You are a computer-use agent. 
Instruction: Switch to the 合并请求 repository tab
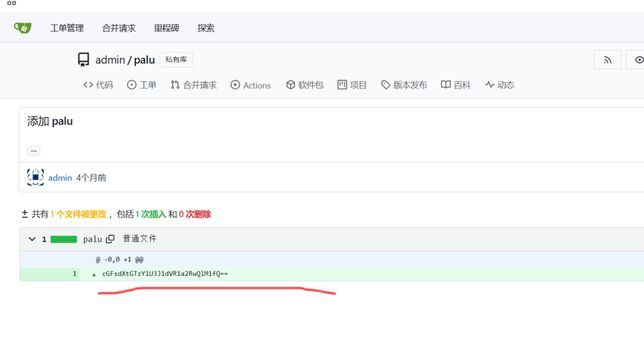[x=194, y=85]
